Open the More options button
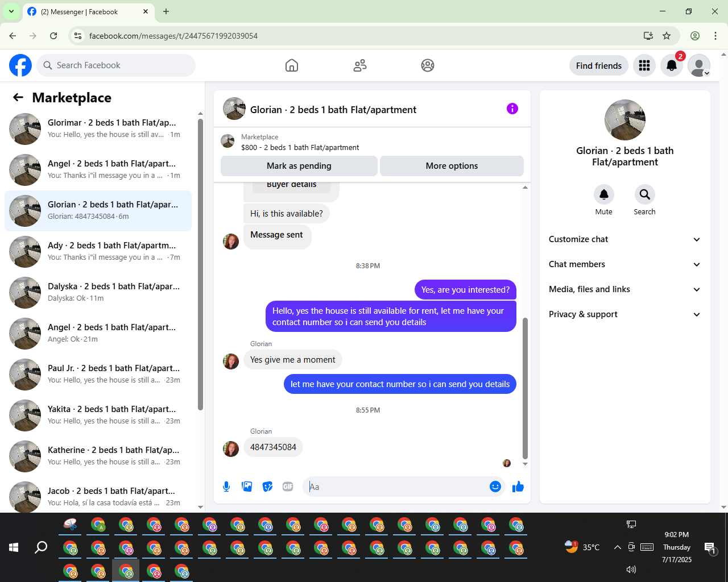Image resolution: width=728 pixels, height=582 pixels. (x=452, y=166)
